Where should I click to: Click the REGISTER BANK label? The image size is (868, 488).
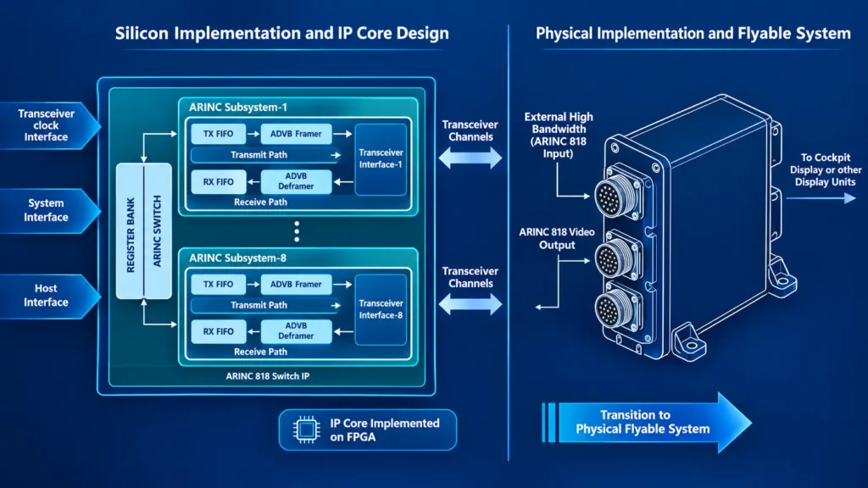coord(130,236)
